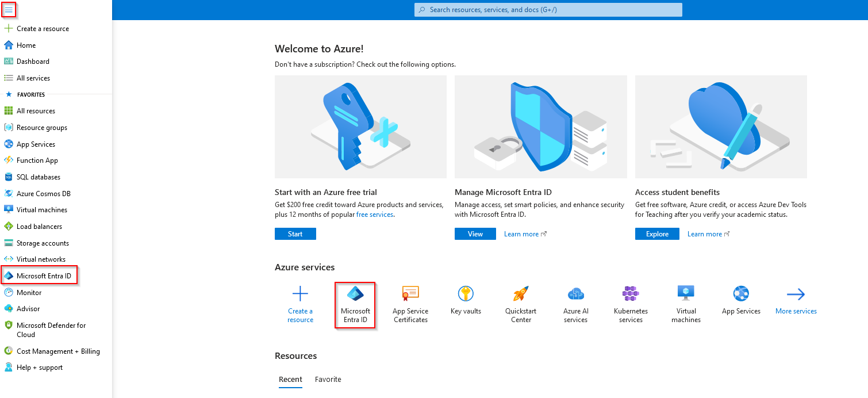Click the Start free trial button
Image resolution: width=868 pixels, height=398 pixels.
point(295,234)
